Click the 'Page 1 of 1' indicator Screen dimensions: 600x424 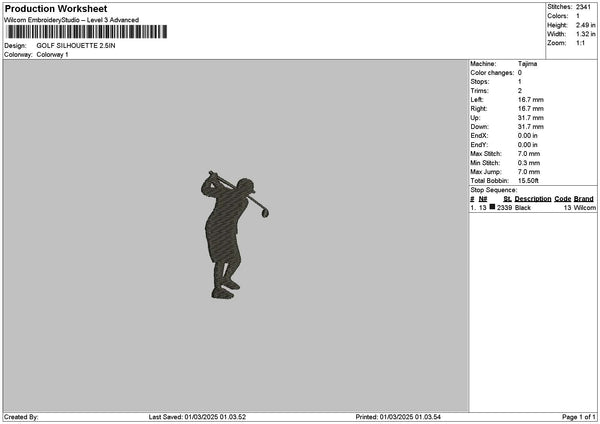tap(579, 417)
